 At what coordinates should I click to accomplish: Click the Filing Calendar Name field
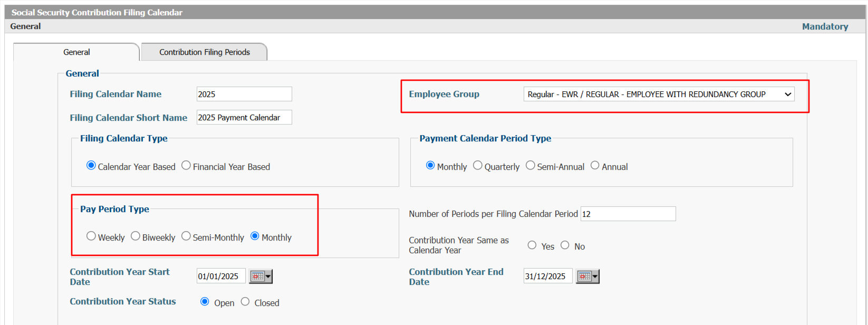[244, 94]
